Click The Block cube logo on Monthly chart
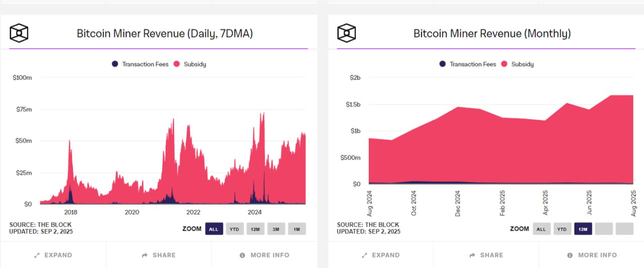Viewport: 644px width, 268px height. point(347,33)
